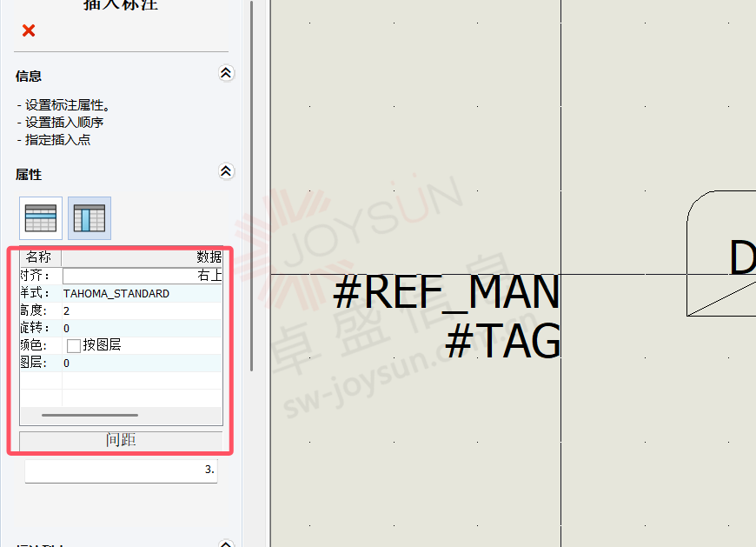The height and width of the screenshot is (547, 756).
Task: Click the 按图层 color swatch
Action: coord(74,346)
